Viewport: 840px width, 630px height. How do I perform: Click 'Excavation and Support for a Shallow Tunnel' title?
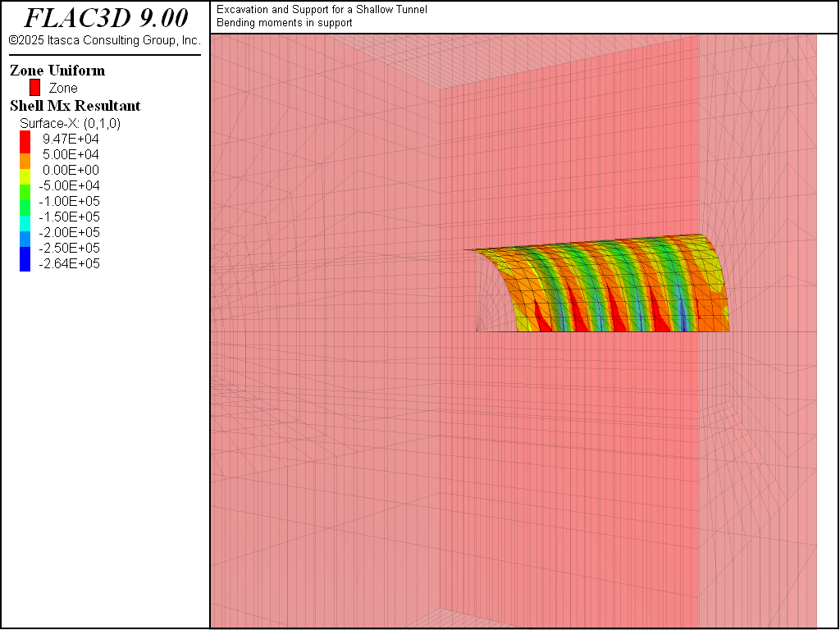(x=322, y=10)
